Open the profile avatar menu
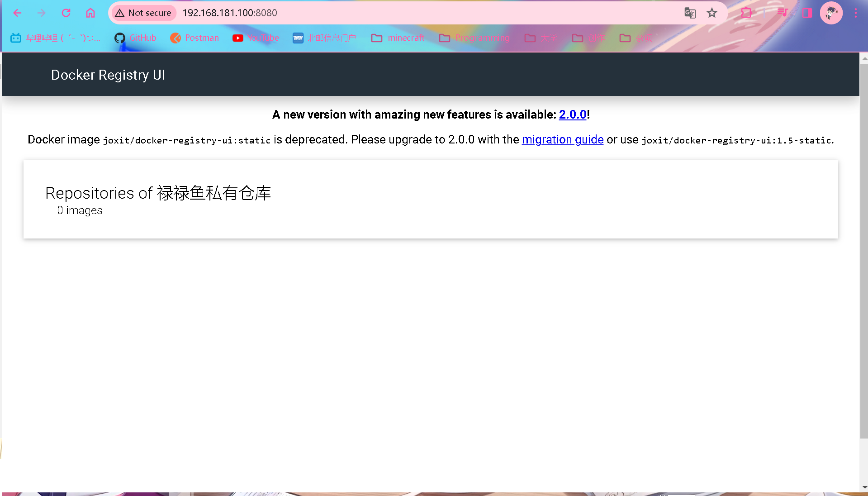 (831, 13)
